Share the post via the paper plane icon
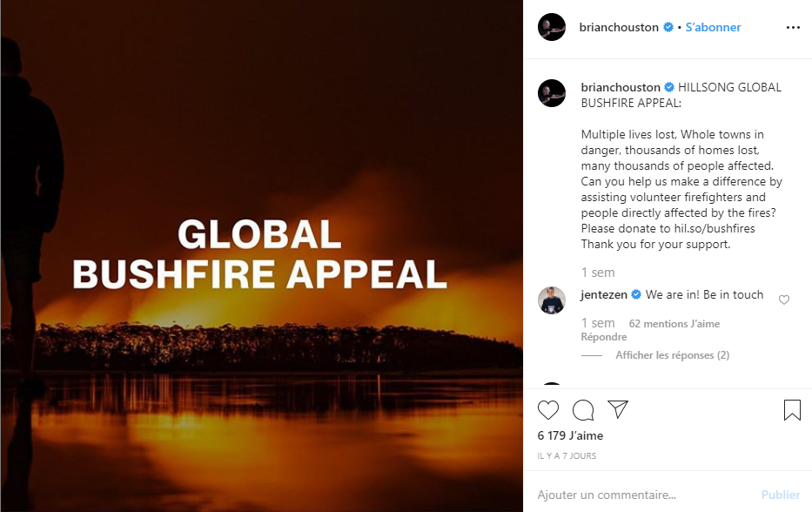 618,410
